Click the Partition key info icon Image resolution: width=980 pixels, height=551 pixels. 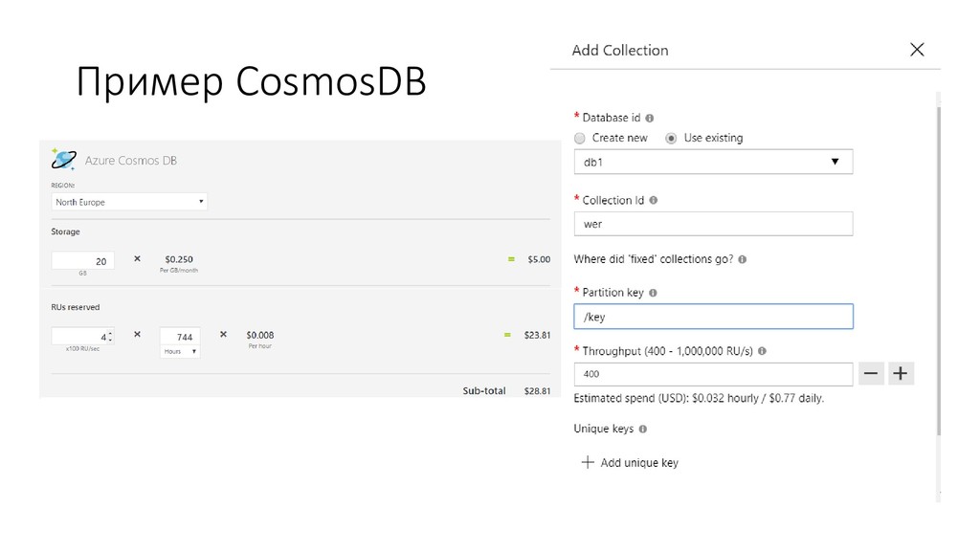pos(653,292)
